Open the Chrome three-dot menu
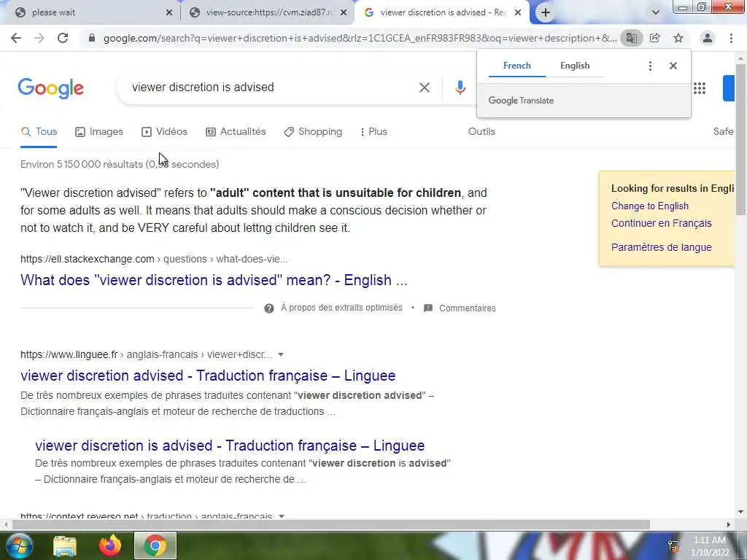 point(731,38)
